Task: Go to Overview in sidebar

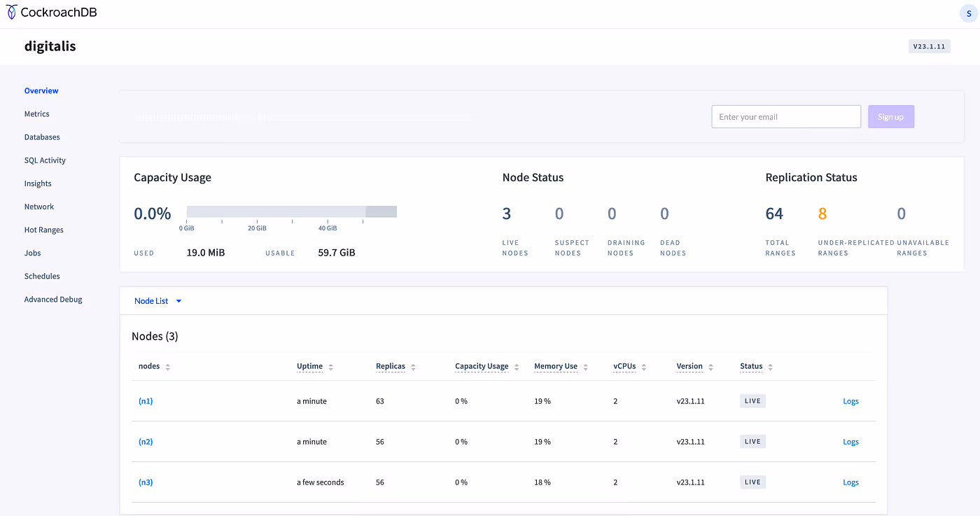Action: 41,91
